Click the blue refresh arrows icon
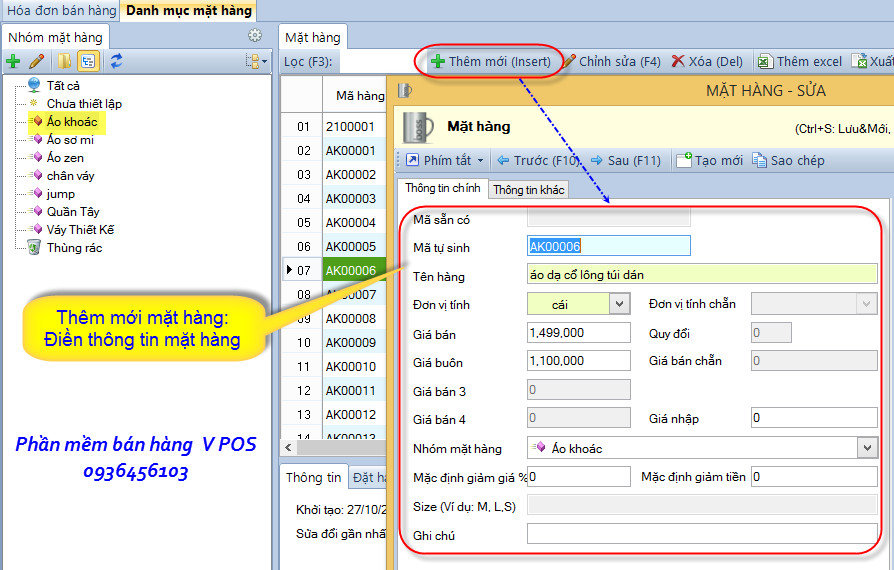Screen dimensions: 894x570 point(116,62)
